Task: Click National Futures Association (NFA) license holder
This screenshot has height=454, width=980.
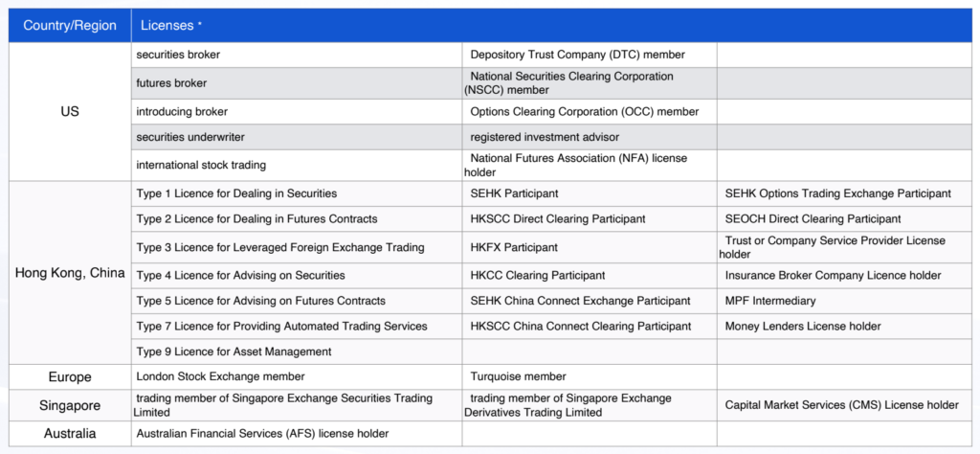Action: coord(590,166)
